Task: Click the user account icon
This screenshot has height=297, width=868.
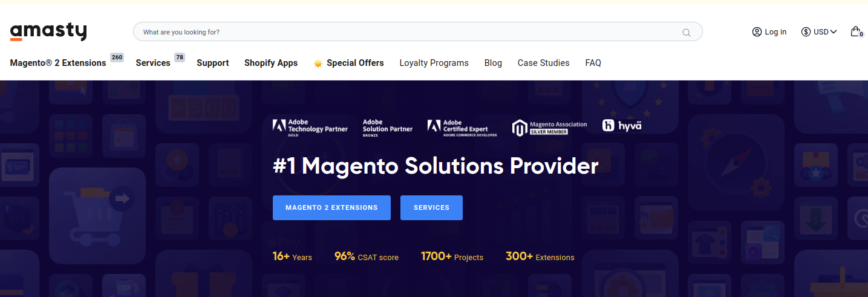Action: 757,32
